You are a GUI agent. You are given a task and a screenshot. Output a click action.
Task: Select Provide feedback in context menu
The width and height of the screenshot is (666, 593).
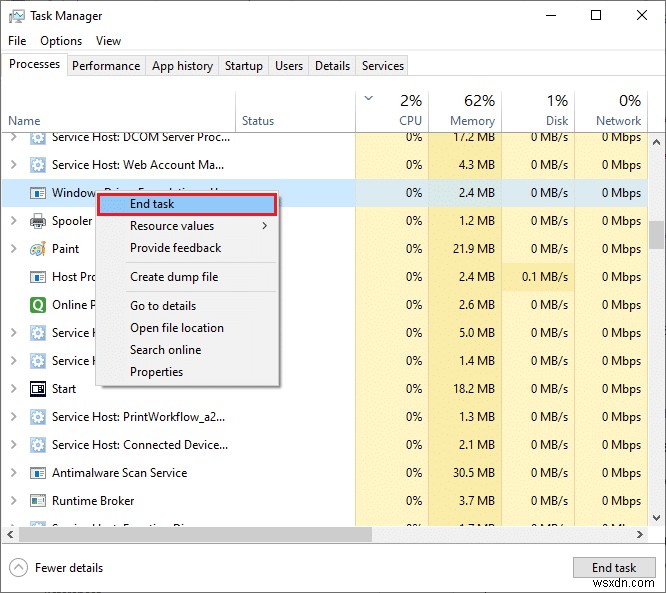pos(187,248)
